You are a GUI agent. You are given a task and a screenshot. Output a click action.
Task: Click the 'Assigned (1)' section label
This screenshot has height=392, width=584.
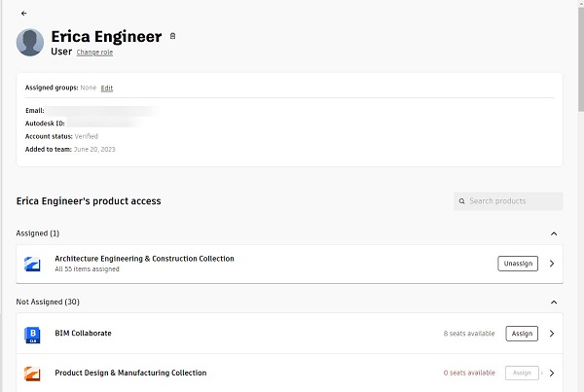(x=38, y=233)
